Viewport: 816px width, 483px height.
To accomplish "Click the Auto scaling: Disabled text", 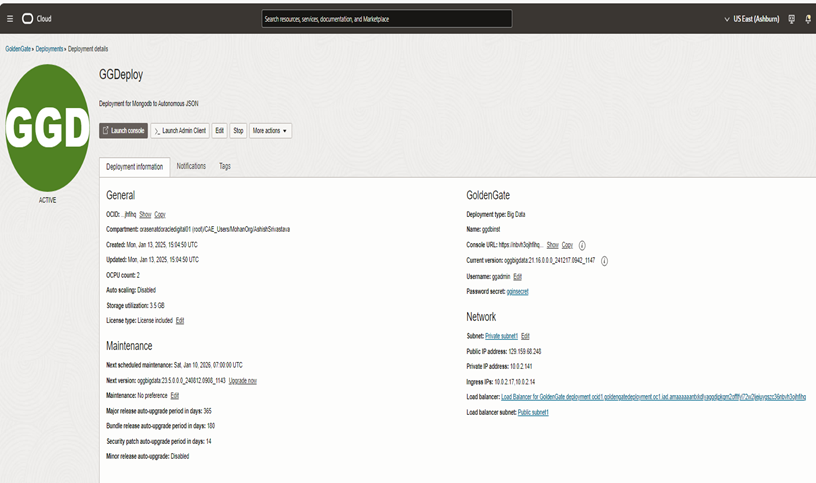I will point(131,290).
